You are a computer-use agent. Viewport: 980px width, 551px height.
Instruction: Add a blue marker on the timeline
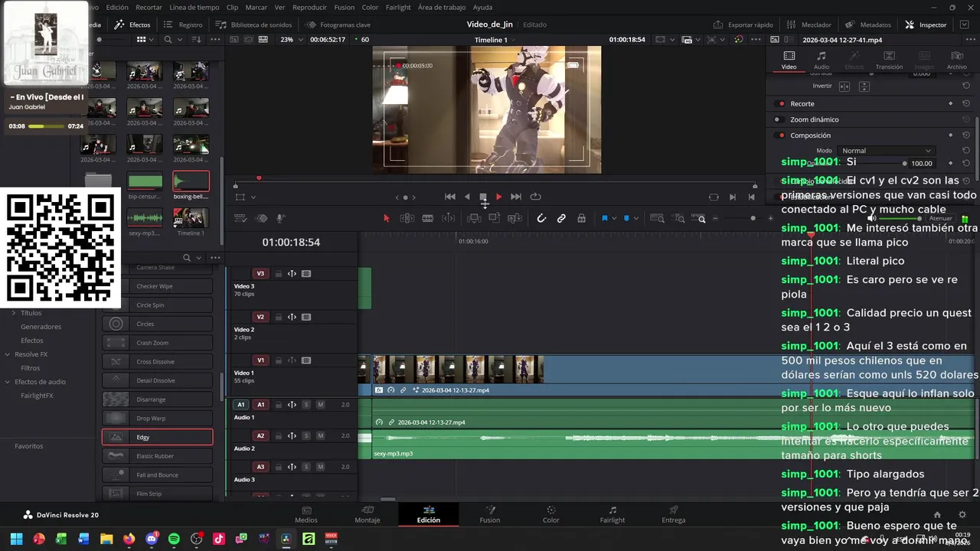tap(626, 219)
